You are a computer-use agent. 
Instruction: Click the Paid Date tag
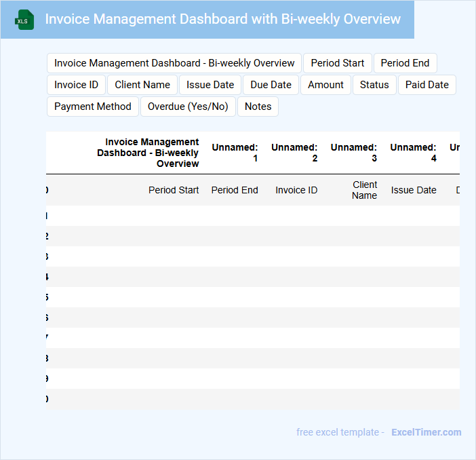point(427,85)
